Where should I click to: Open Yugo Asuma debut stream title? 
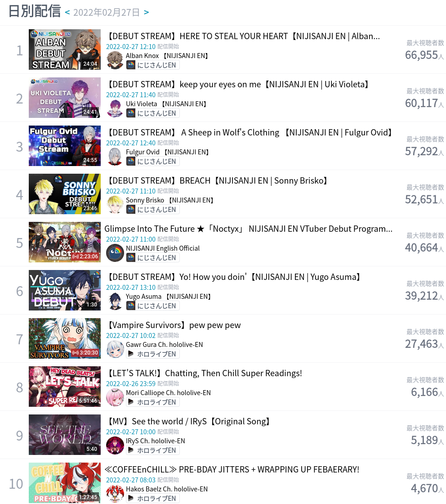point(234,277)
